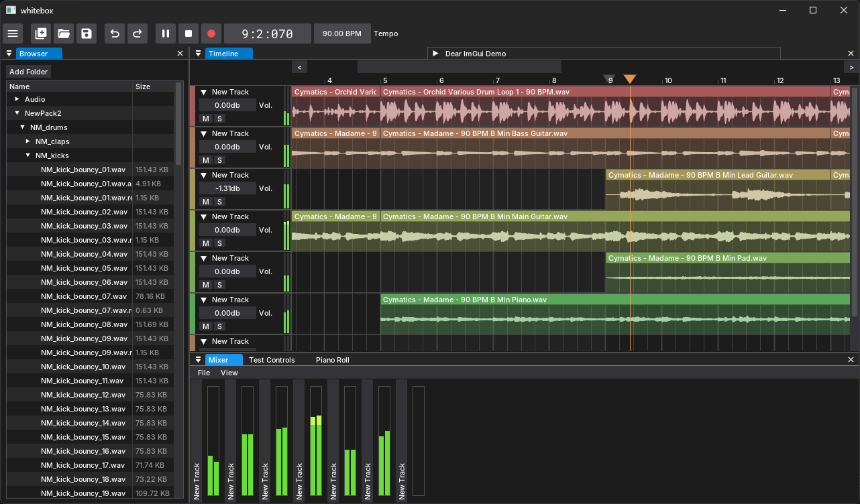This screenshot has height=504, width=860.
Task: Collapse the NM_drums folder
Action: click(x=23, y=127)
